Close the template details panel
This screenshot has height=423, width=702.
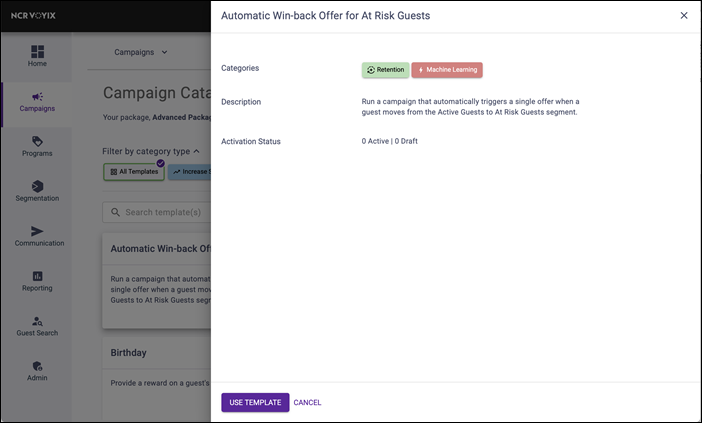click(x=684, y=16)
